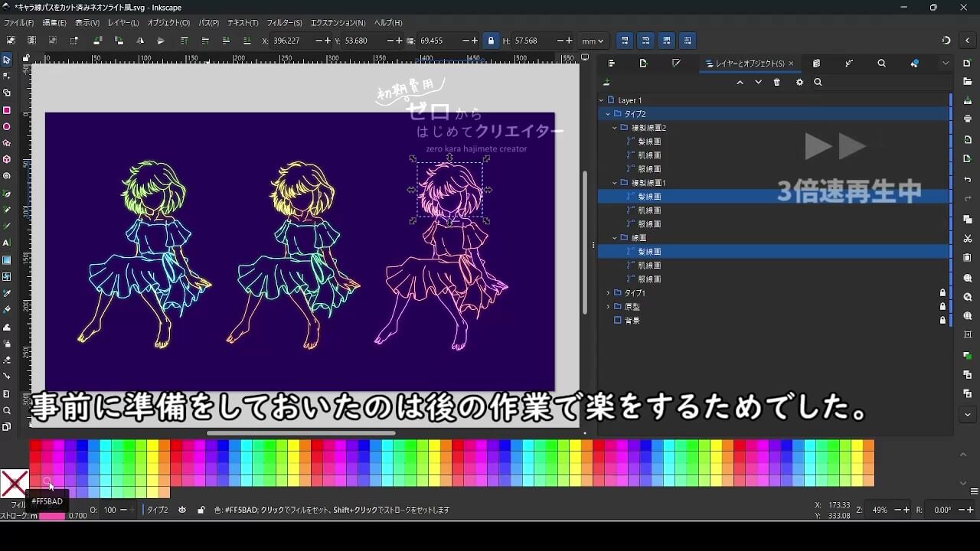
Task: Click the X coordinate input field
Action: point(292,41)
